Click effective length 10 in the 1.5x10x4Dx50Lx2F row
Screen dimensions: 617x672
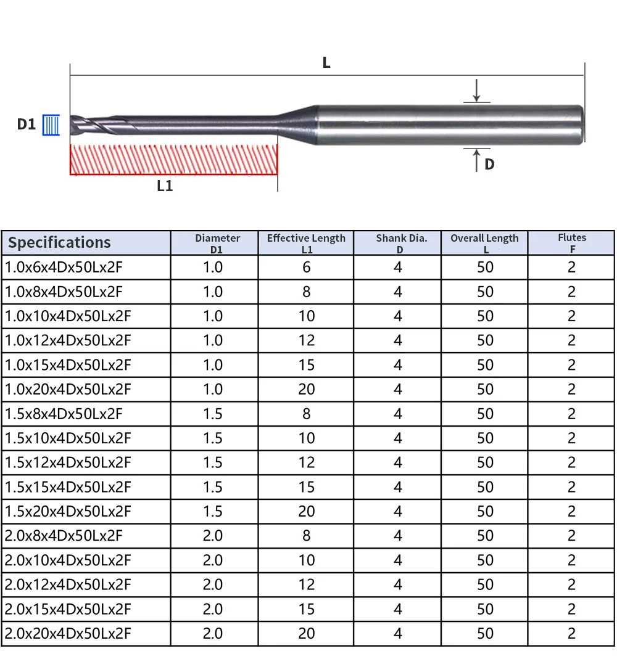(x=307, y=438)
